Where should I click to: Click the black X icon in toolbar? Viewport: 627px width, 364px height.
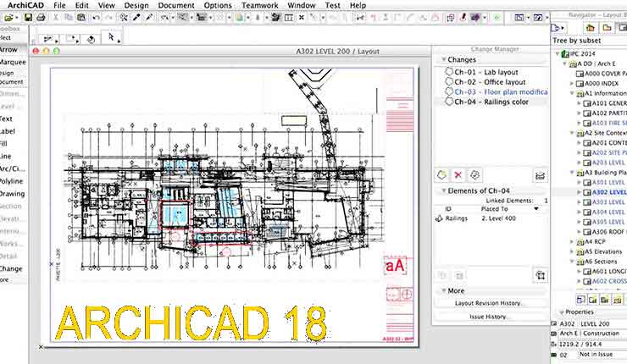302,18
